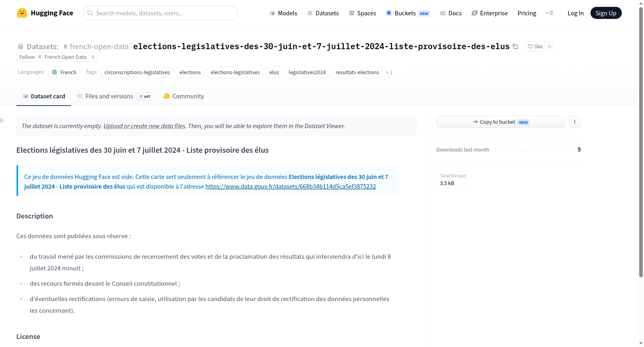Click the circonscriptions-legislatives tag
644x347 pixels.
coord(137,72)
